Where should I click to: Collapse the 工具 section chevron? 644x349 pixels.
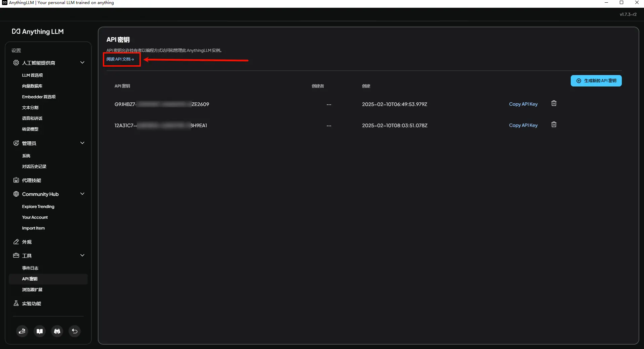(82, 255)
